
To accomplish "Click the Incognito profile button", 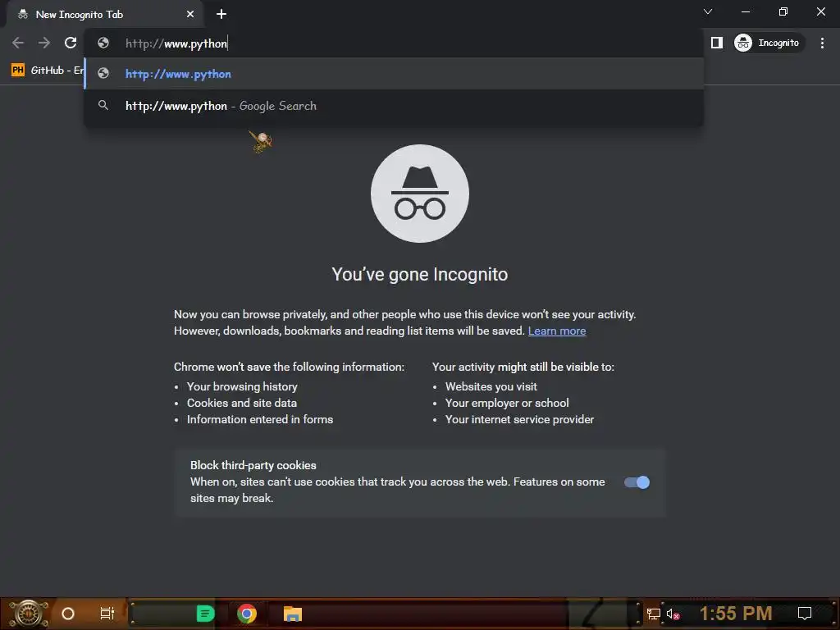I will coord(769,43).
